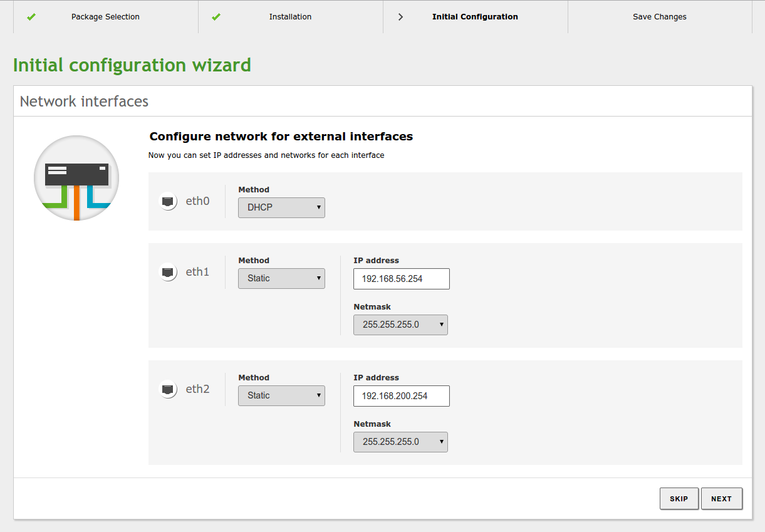Screen dimensions: 765x532
Task: Select the Initial Configuration step
Action: pos(475,17)
